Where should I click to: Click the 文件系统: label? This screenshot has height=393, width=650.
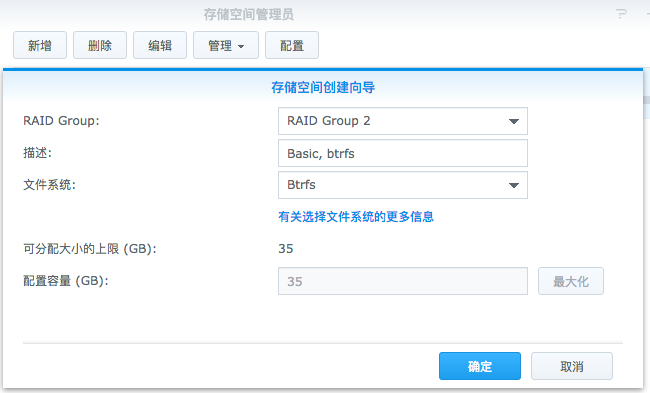tap(49, 184)
